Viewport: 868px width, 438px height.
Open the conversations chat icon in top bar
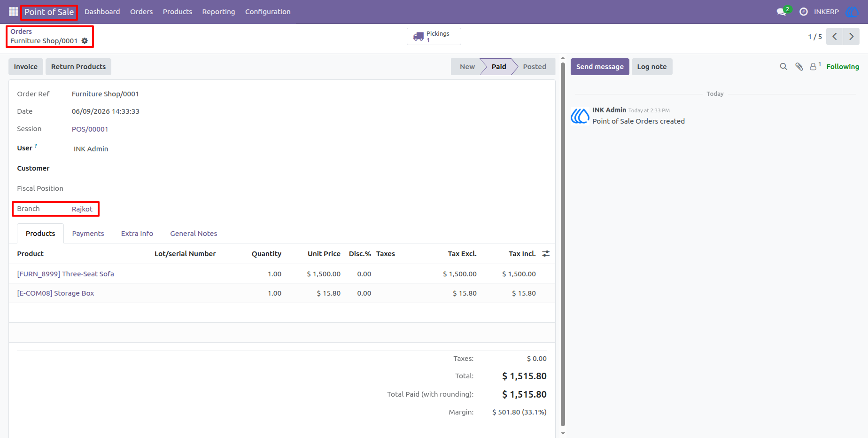tap(782, 12)
